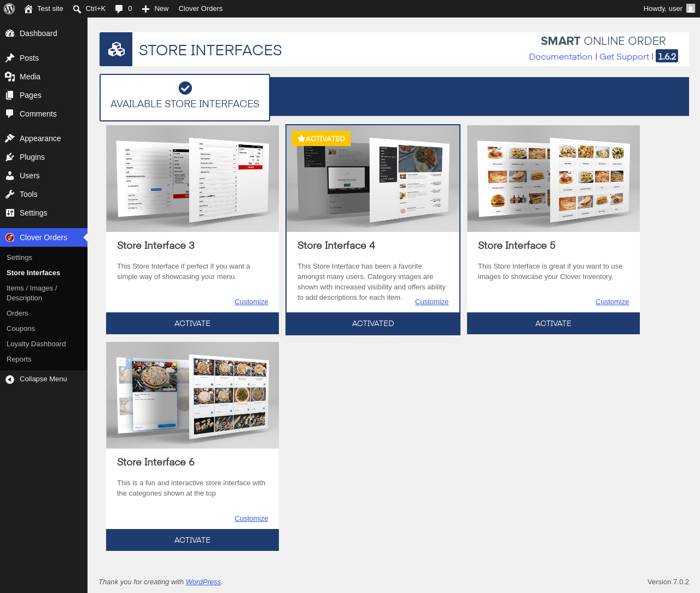Click the Settings sliders icon in sidebar
This screenshot has height=593, width=700.
click(x=10, y=213)
